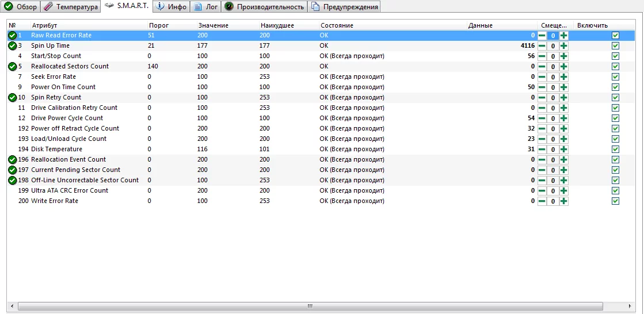
Task: Sort by the Наихудшее column header
Action: (288, 25)
